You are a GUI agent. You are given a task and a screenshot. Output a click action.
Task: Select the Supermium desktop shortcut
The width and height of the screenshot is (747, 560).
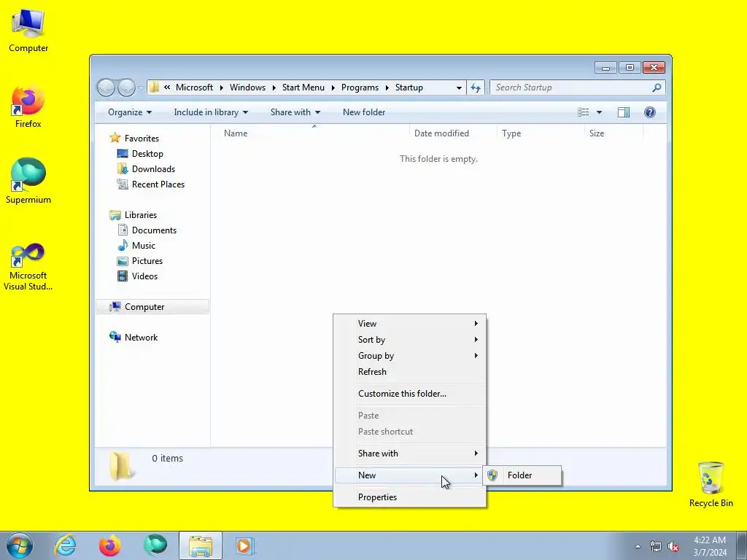28,182
